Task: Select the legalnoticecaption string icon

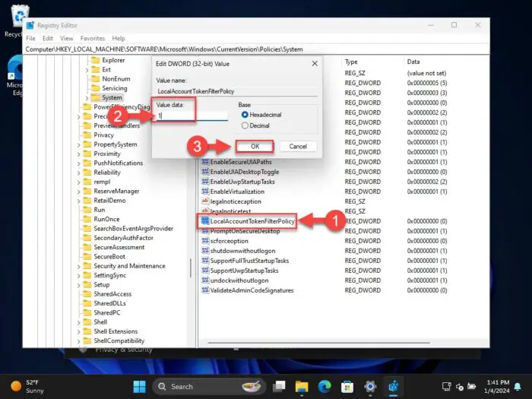Action: (205, 201)
